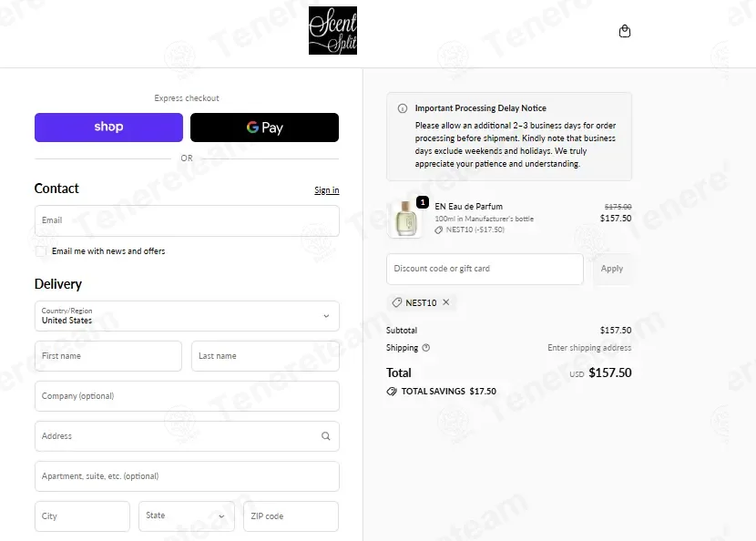This screenshot has height=541, width=756.
Task: Click the processing delay info icon
Action: tap(402, 108)
